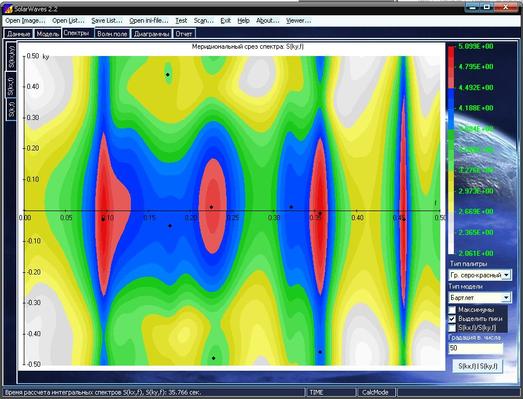This screenshot has width=523, height=399.
Task: Open the Диаграммы tab
Action: [x=151, y=34]
